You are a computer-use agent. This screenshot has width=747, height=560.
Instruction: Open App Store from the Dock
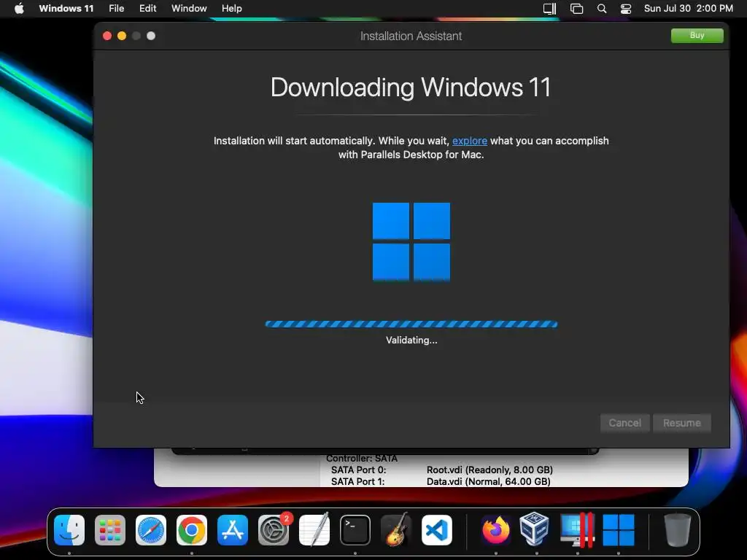(x=233, y=530)
